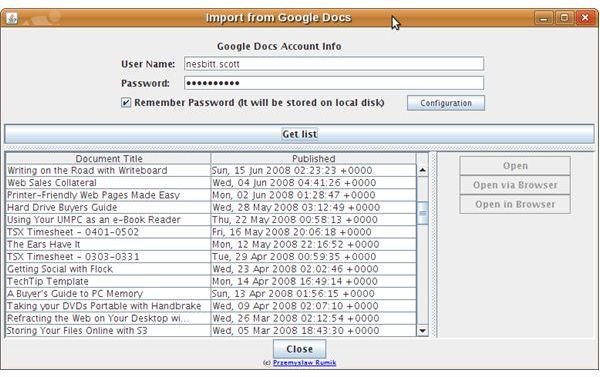Click date 'Sun, 15 Jun 2008 02:23:23 +0000'
The height and width of the screenshot is (377, 600).
313,170
